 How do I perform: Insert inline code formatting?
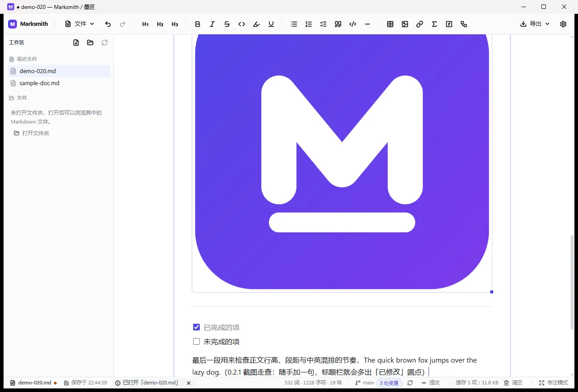[242, 24]
